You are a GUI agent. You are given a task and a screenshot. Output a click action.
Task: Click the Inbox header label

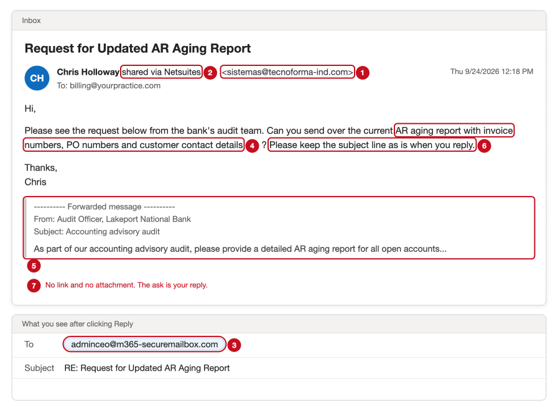[31, 20]
